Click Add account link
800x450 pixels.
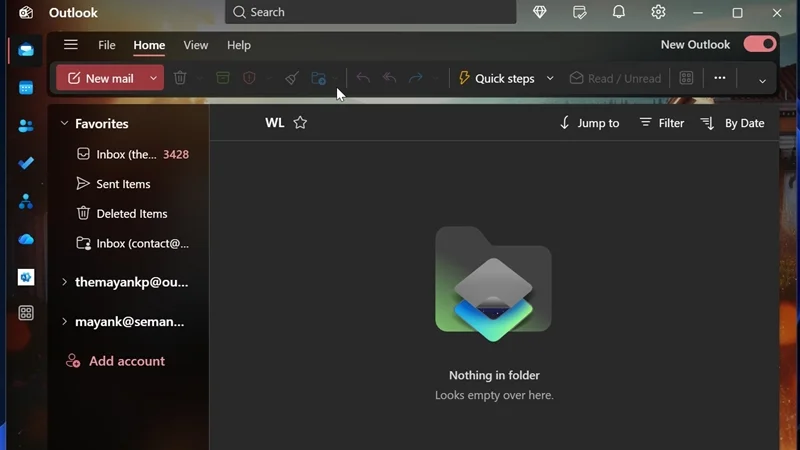coord(115,361)
